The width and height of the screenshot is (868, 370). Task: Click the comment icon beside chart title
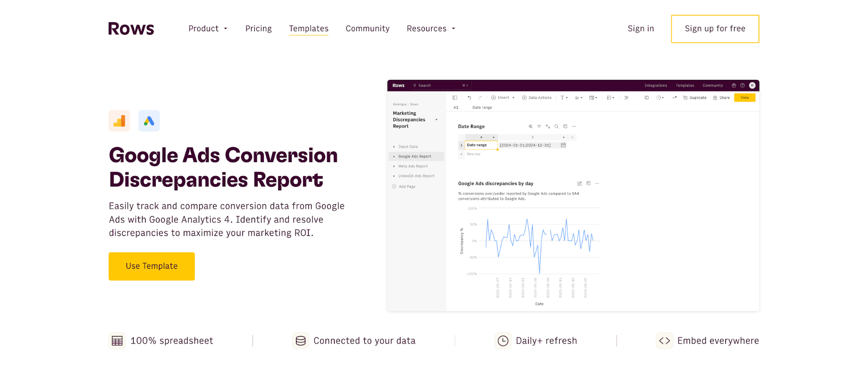click(588, 183)
